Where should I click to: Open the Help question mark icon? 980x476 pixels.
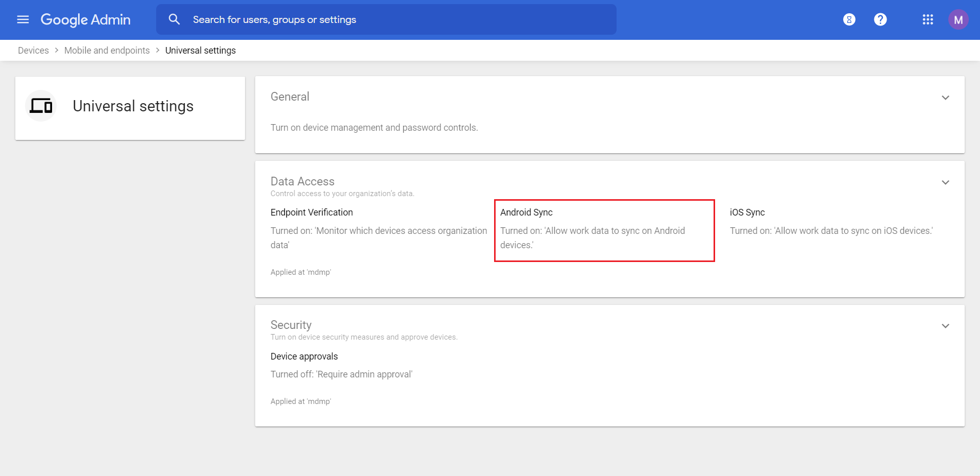point(880,19)
